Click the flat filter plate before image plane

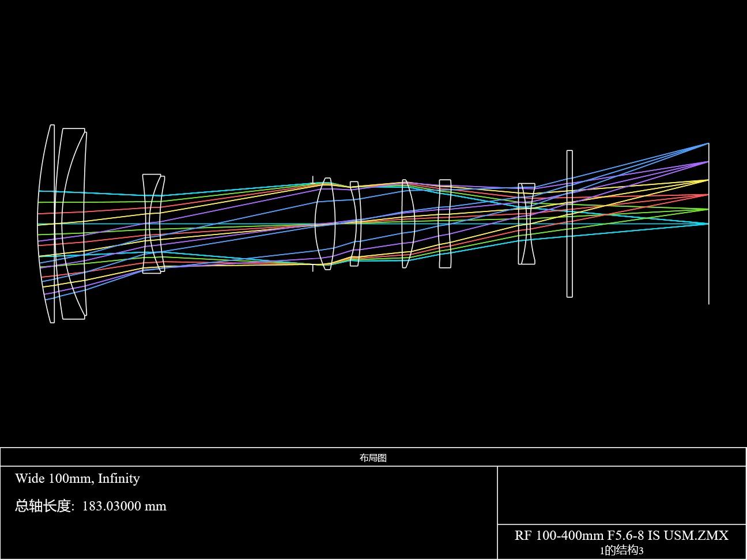pos(569,224)
